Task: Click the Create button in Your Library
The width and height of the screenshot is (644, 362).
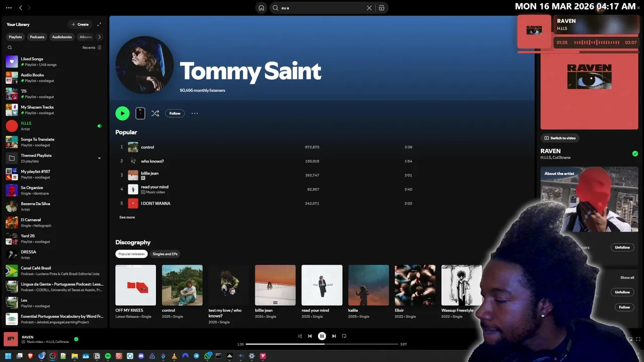Action: click(80, 24)
